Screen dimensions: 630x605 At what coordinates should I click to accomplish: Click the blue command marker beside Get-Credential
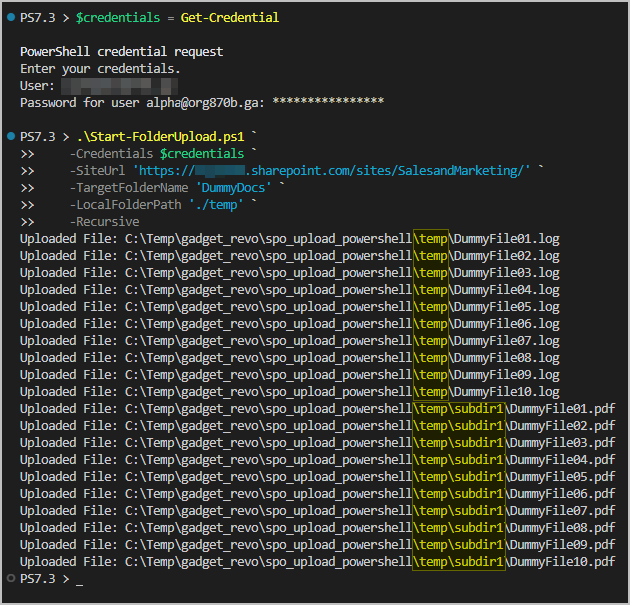tap(10, 18)
